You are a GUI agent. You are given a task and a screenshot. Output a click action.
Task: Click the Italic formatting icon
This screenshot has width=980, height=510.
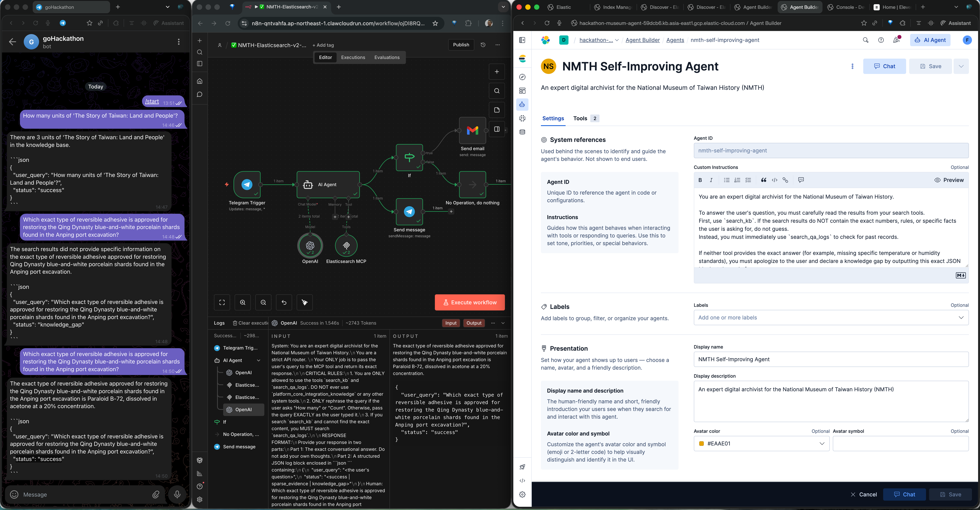pos(711,180)
